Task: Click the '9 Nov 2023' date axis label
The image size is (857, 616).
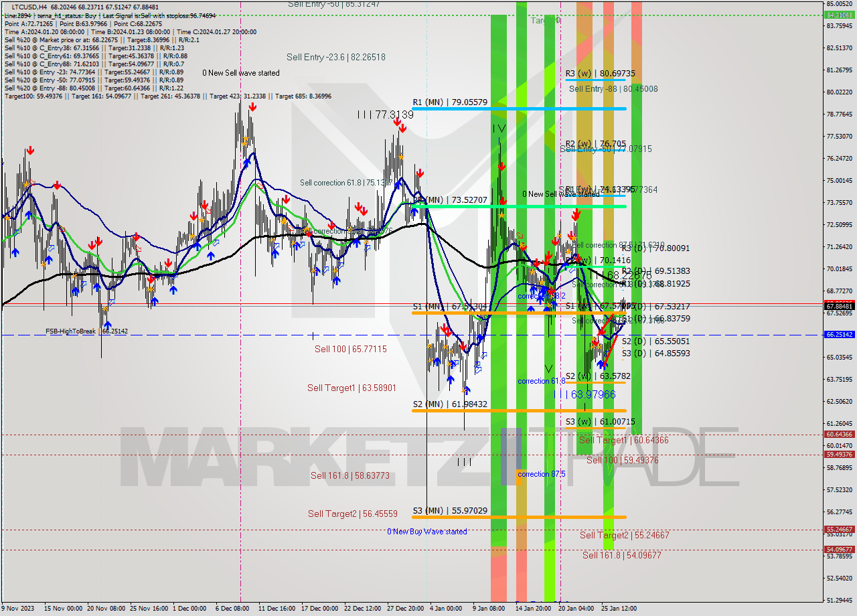Action: point(18,609)
